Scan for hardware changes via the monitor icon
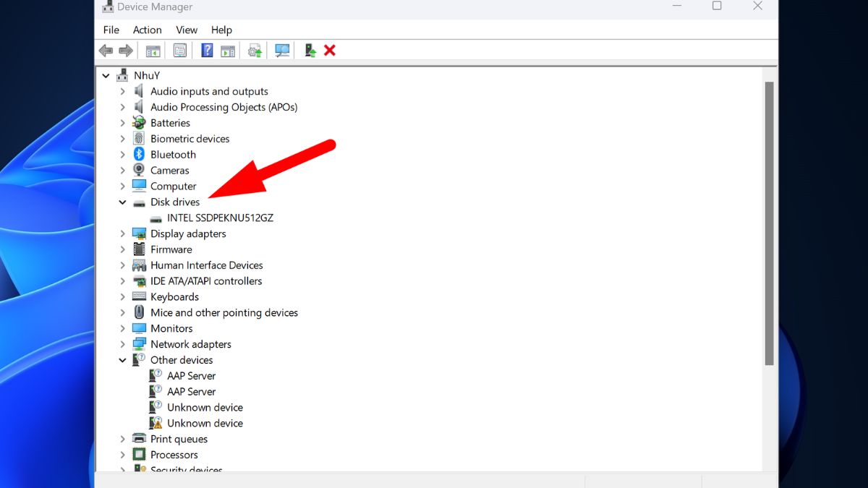The height and width of the screenshot is (488, 868). (282, 51)
